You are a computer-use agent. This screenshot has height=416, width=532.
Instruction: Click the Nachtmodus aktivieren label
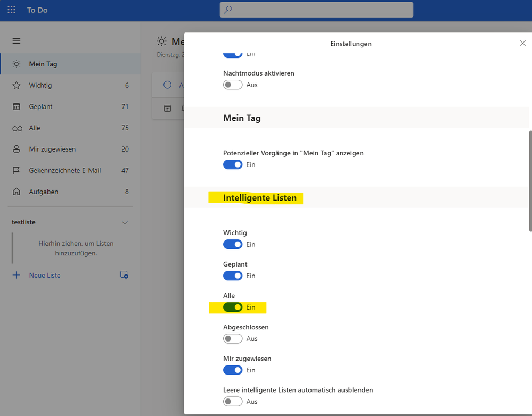[x=258, y=73]
